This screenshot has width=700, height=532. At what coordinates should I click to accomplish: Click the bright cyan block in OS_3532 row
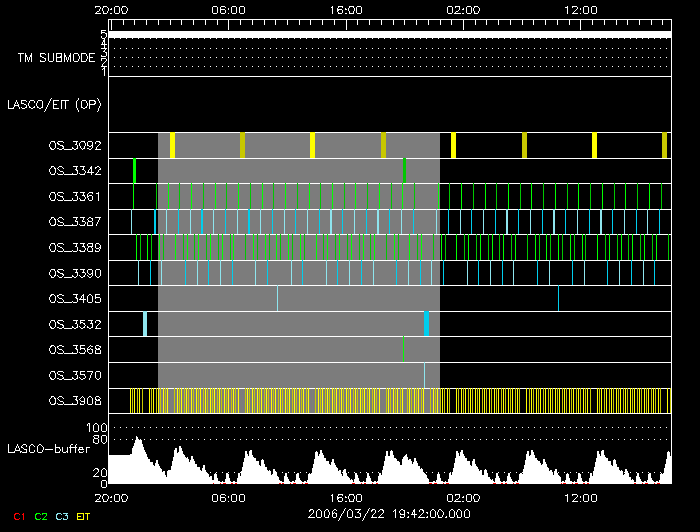[427, 323]
